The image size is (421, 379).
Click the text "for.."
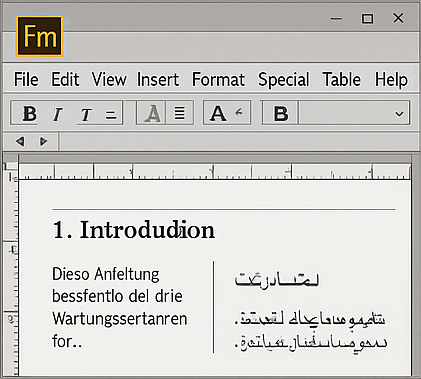click(67, 341)
